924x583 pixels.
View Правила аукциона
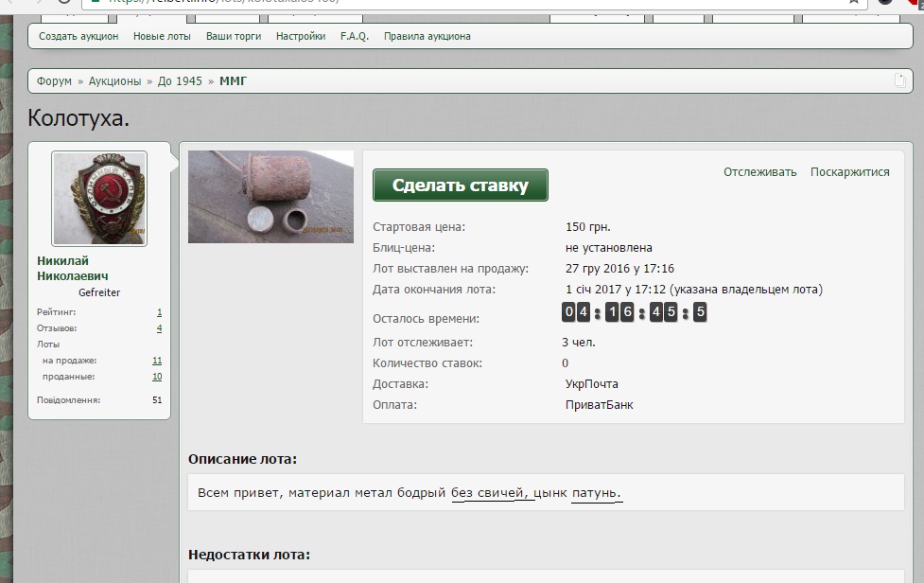(x=427, y=37)
